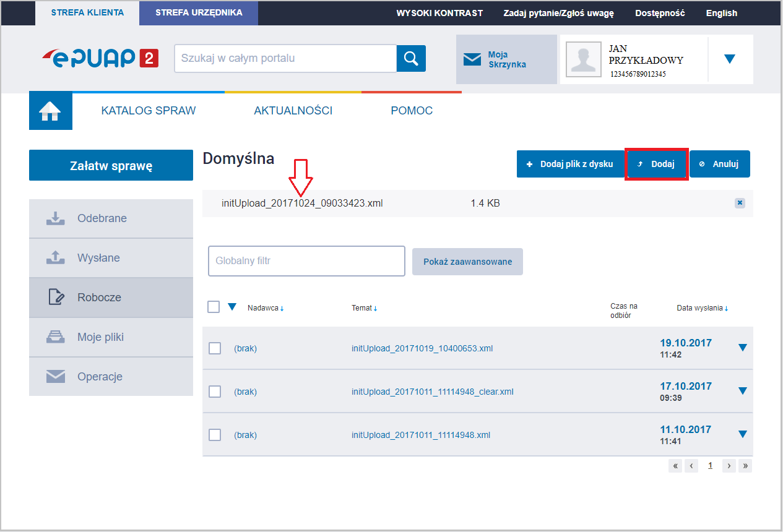
Task: Start search using the magnifier icon
Action: coord(410,58)
